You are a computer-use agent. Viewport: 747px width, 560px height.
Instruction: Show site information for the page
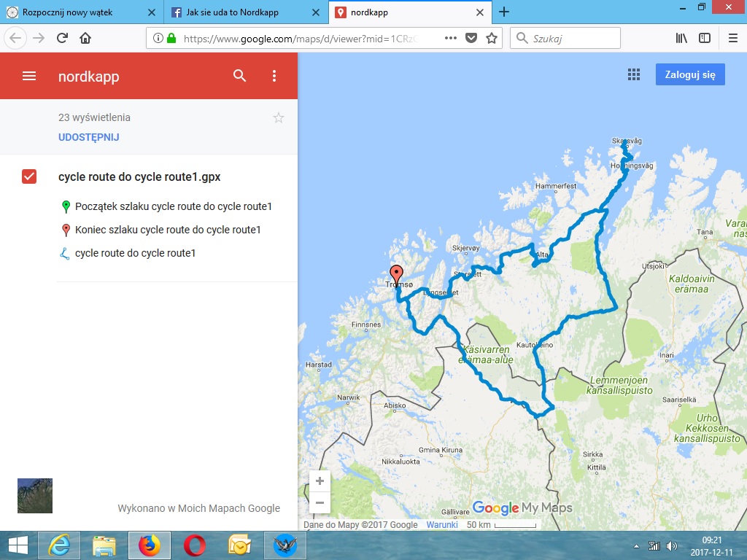158,38
